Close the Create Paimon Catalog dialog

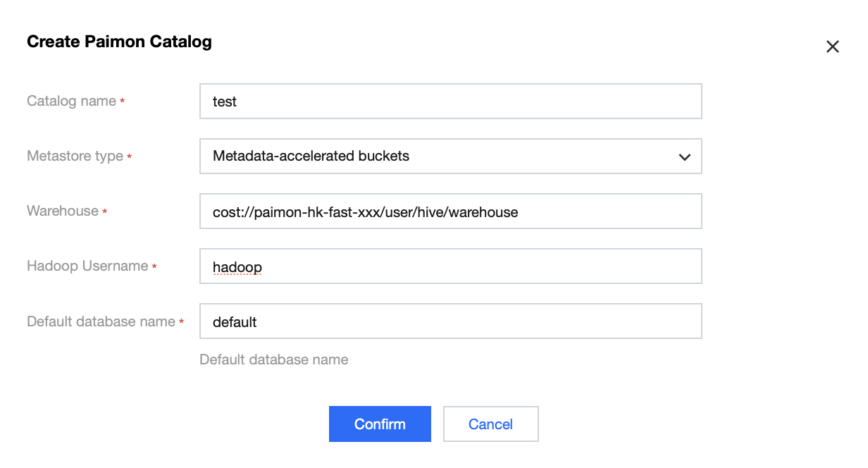833,47
